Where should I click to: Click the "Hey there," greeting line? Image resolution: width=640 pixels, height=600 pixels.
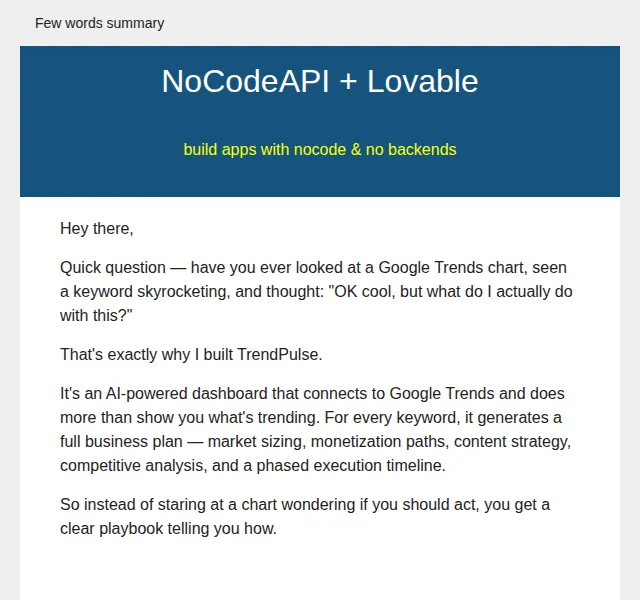pos(97,229)
